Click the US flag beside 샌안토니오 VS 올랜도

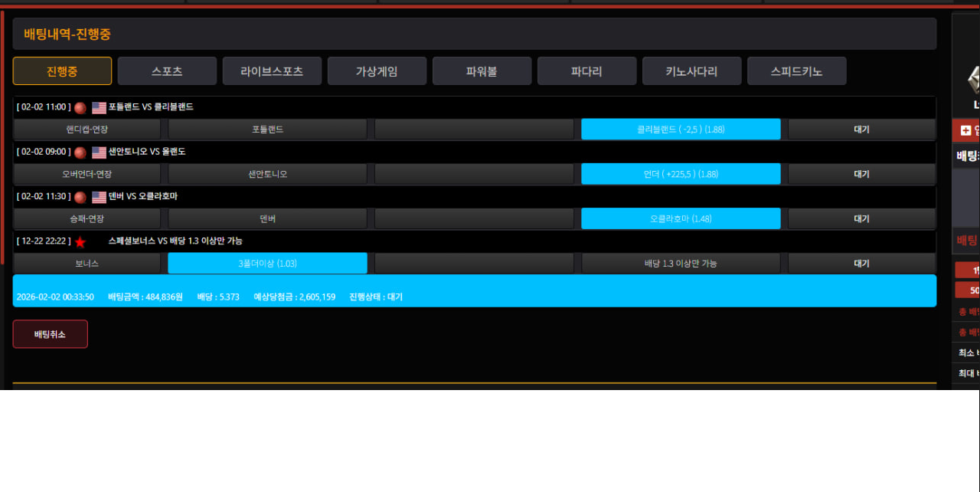tap(100, 153)
